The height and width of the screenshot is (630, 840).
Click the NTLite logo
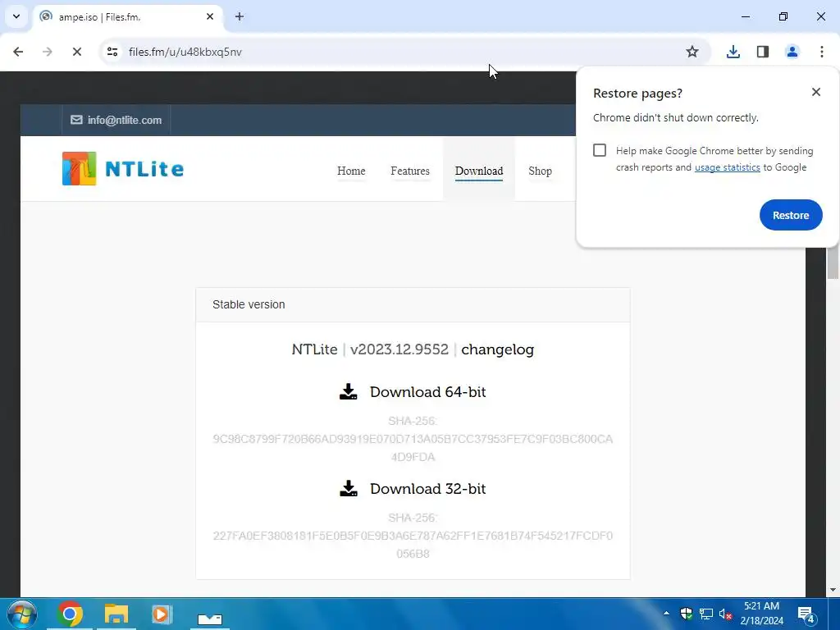(123, 169)
